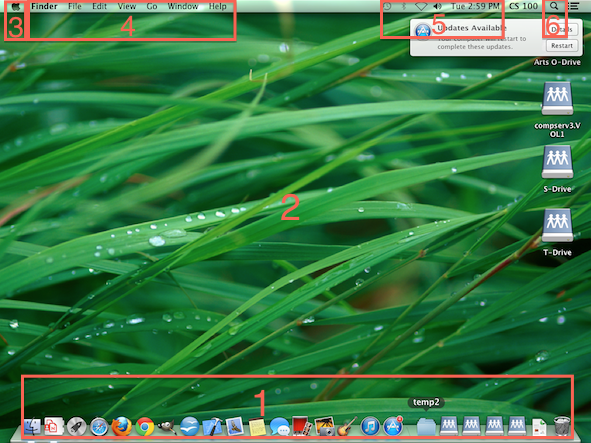Open Finder from the dock
This screenshot has height=443, width=591.
pyautogui.click(x=32, y=427)
